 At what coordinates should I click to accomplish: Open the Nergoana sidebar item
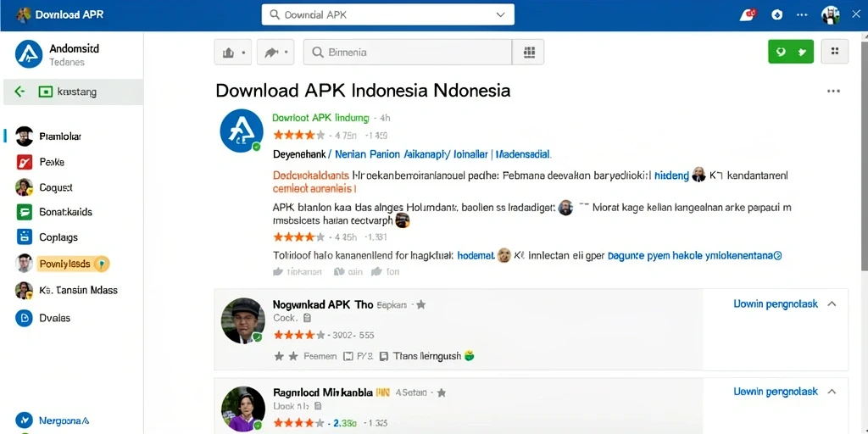pos(64,420)
